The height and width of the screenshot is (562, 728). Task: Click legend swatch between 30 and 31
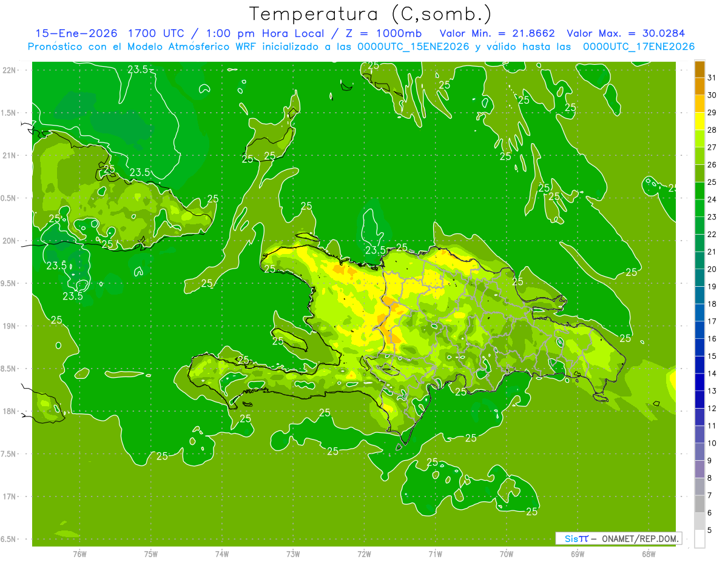pyautogui.click(x=699, y=87)
